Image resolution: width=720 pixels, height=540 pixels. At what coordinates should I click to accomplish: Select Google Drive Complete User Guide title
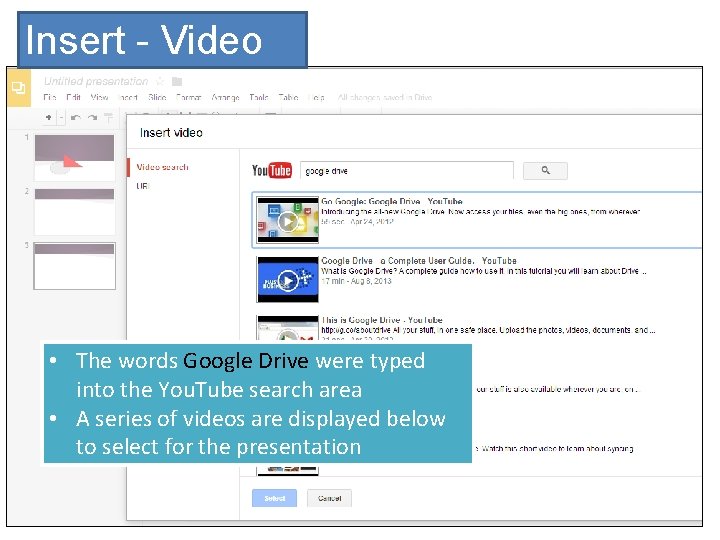[x=419, y=260]
